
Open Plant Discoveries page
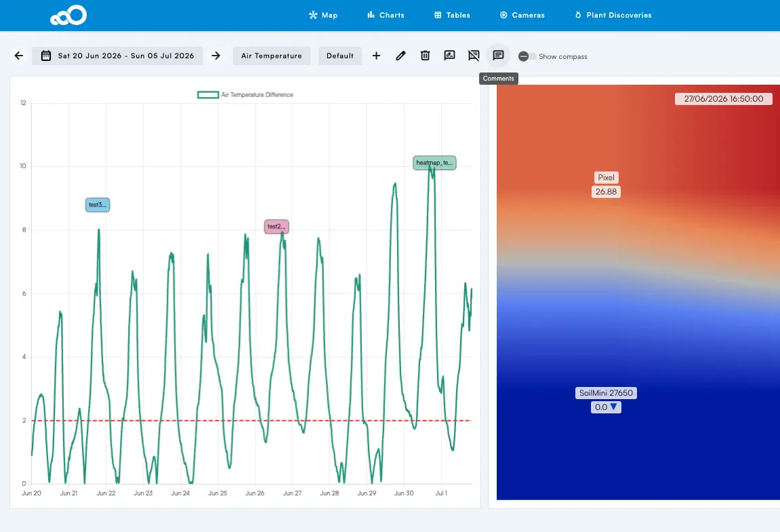(613, 16)
